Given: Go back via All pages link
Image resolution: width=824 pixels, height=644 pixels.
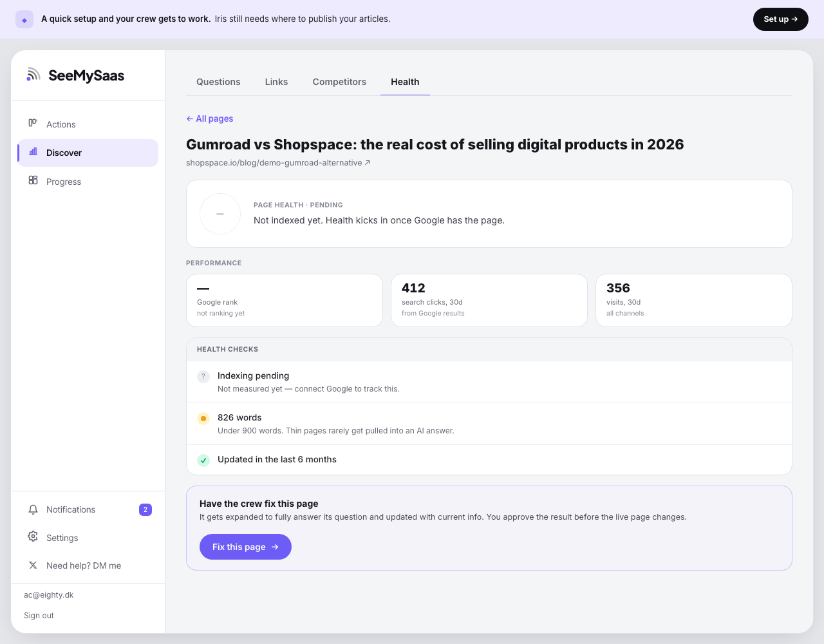Looking at the screenshot, I should 210,118.
